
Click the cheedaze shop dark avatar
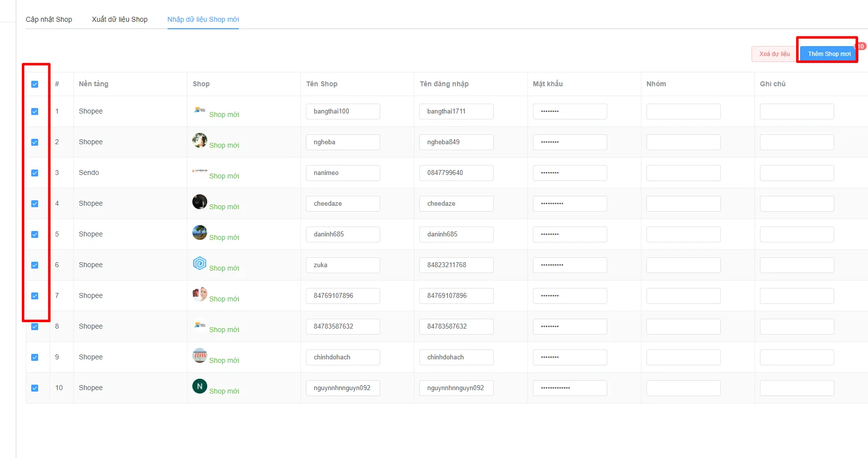[200, 202]
